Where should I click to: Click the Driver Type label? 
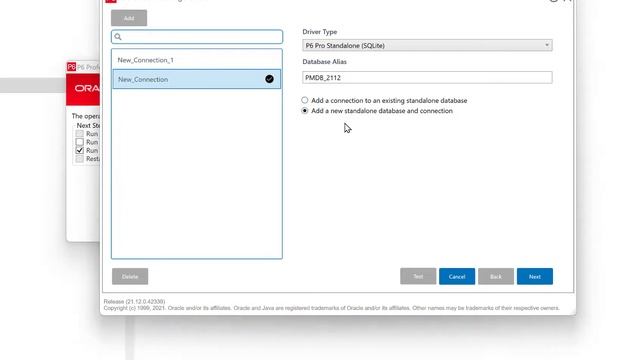(x=320, y=32)
